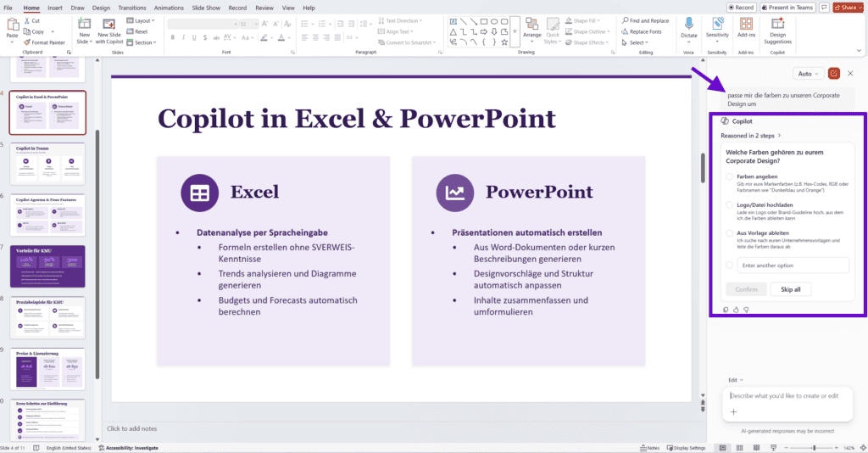Give thumbs up to Copilot response

pyautogui.click(x=736, y=310)
